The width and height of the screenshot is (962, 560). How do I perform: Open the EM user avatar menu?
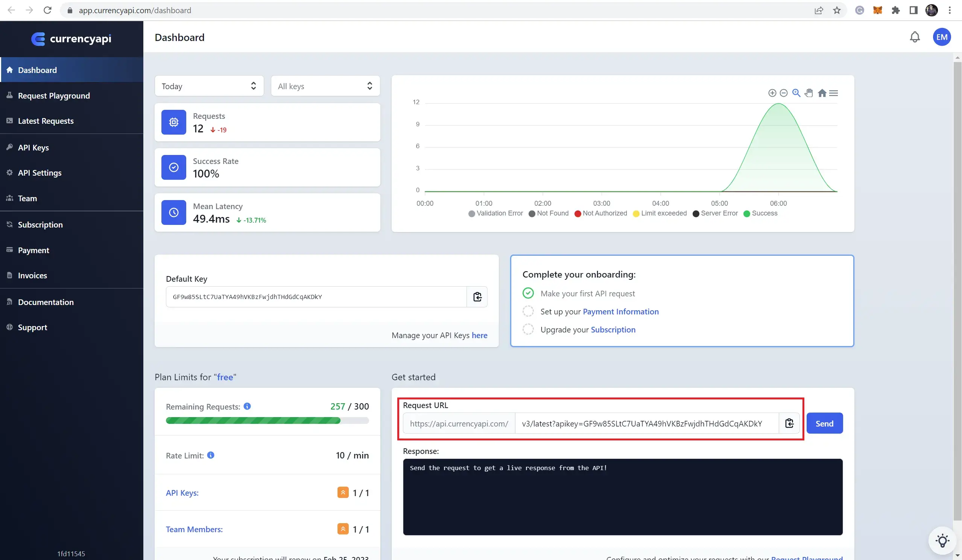[x=941, y=37]
